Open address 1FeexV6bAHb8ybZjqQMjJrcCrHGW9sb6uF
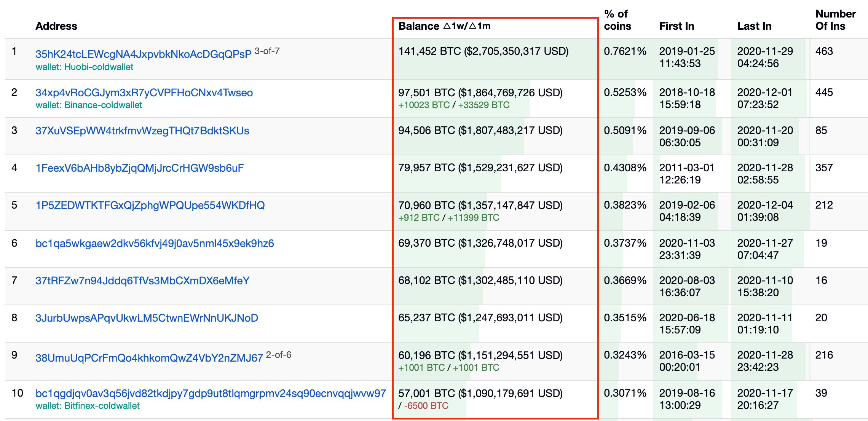The width and height of the screenshot is (868, 421). point(139,168)
